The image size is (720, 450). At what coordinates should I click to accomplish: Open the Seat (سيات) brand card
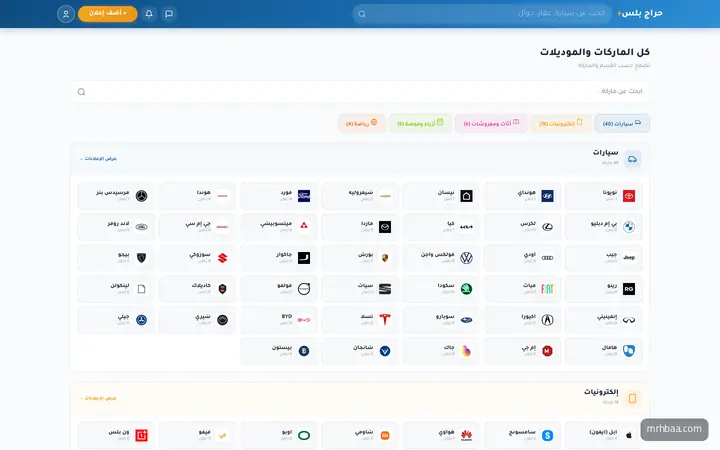(x=360, y=289)
